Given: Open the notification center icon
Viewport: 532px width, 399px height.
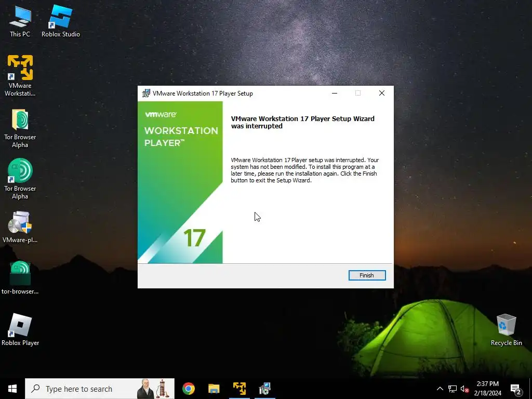Looking at the screenshot, I should point(516,389).
